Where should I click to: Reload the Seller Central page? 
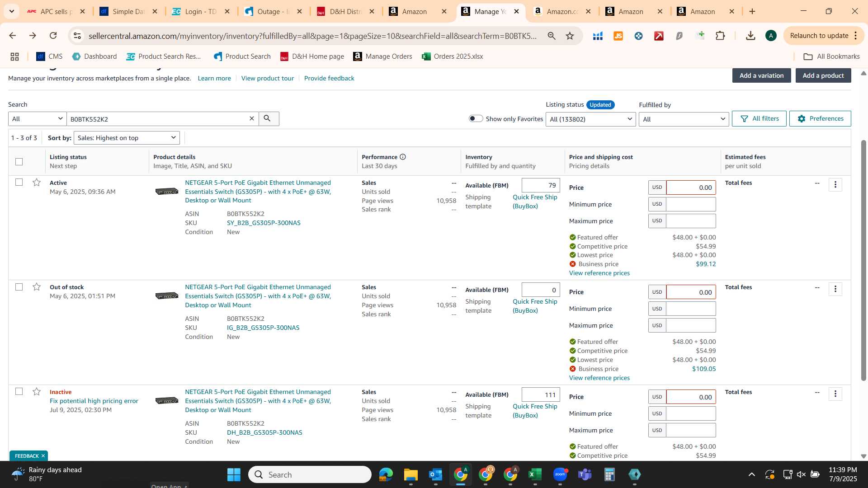pos(53,36)
